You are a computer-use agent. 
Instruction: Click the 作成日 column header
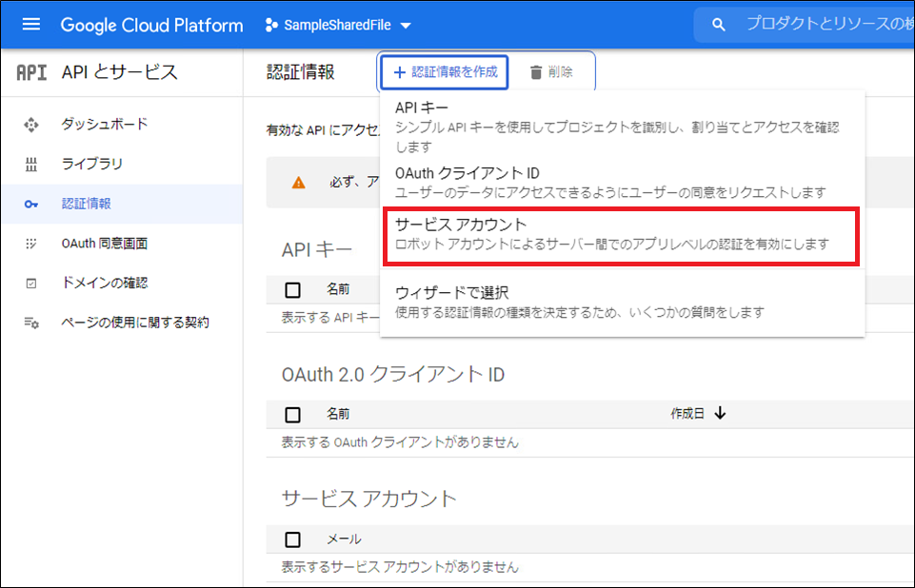pos(687,414)
